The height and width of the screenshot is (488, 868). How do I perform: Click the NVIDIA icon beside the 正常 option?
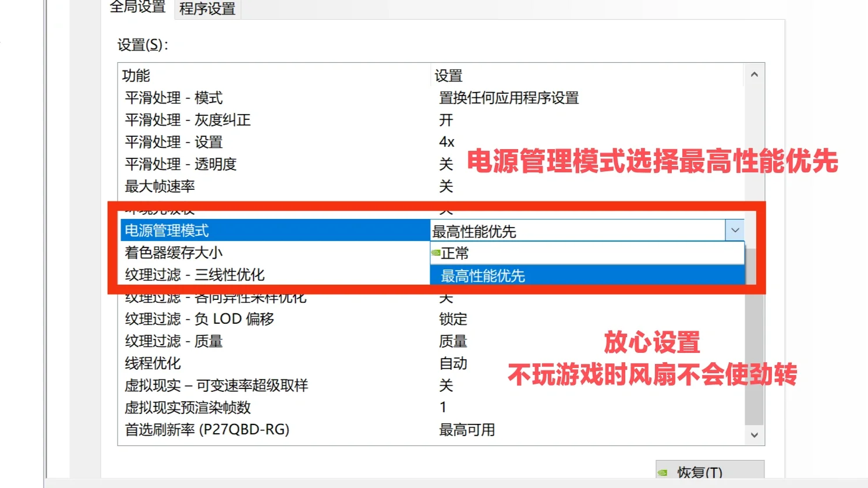pyautogui.click(x=435, y=253)
